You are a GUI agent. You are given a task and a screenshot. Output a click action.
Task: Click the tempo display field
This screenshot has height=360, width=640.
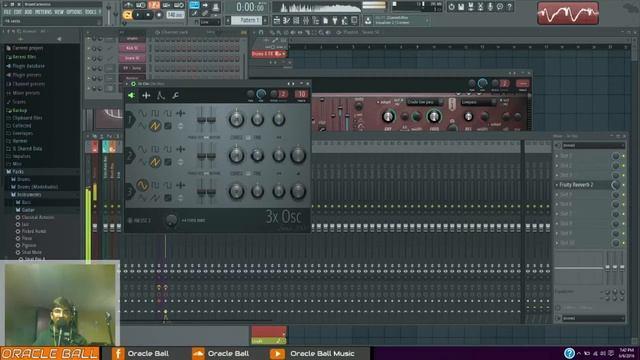click(175, 15)
